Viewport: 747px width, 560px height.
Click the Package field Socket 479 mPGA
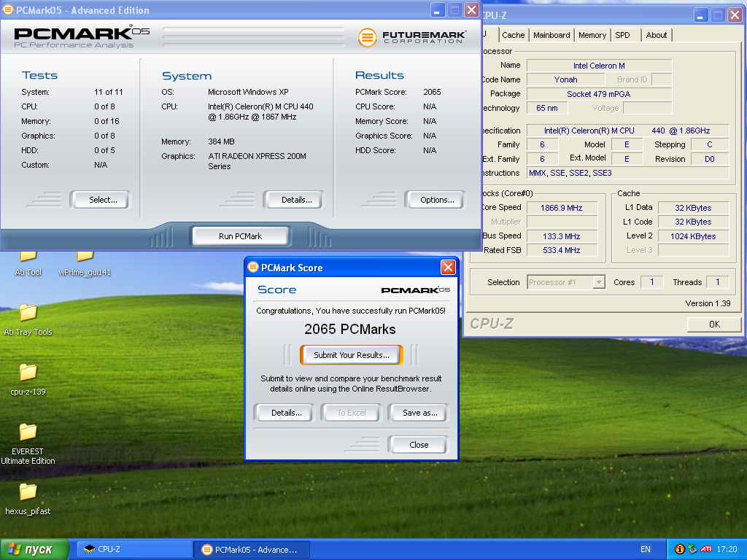(600, 94)
